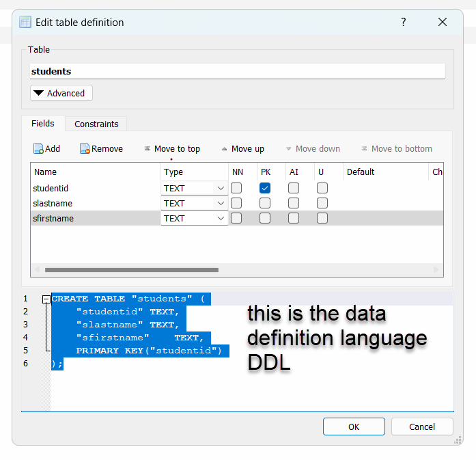Click the PK column header
Screen dimensions: 476x460
271,172
